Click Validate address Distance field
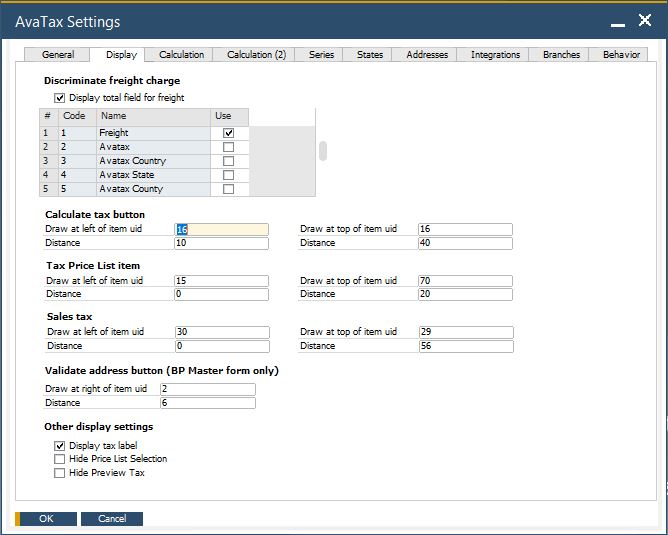Screen dimensions: 668x535 [x=208, y=403]
